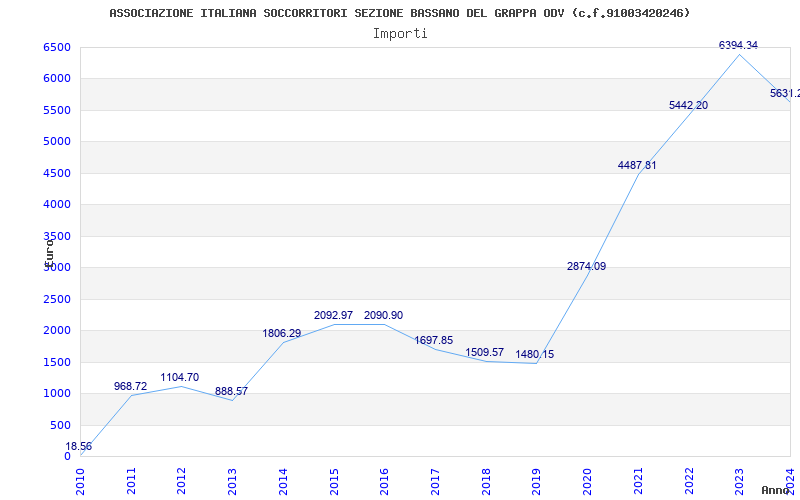
Task: Click x-axis year 2014
Action: click(283, 481)
